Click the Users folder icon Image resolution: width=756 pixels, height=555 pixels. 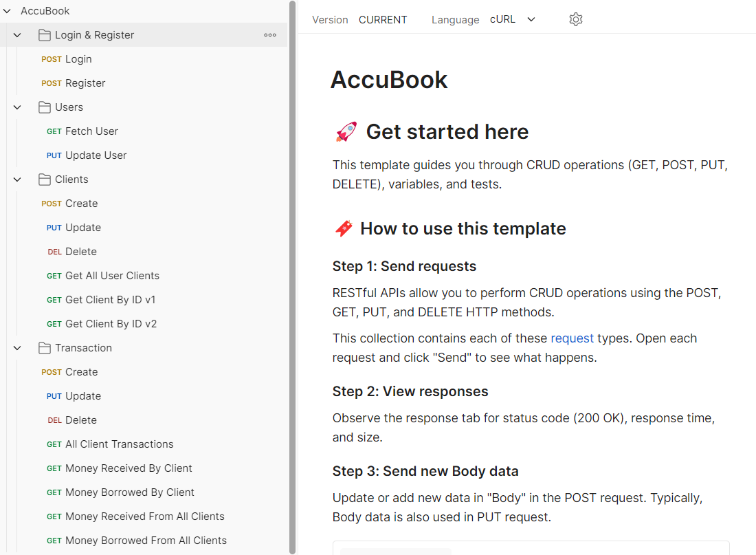tap(45, 107)
